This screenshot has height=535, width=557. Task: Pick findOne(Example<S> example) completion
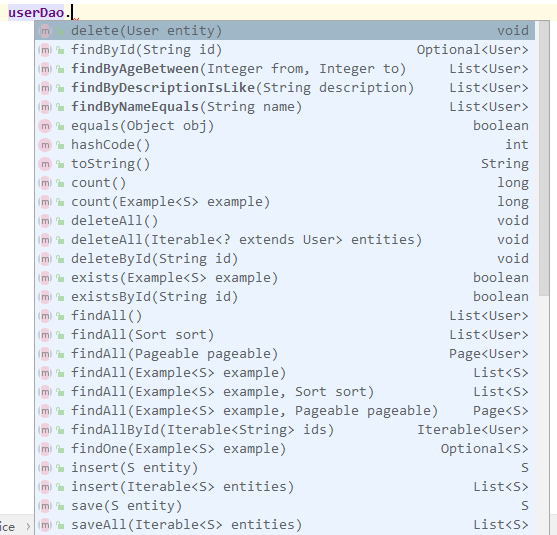285,449
